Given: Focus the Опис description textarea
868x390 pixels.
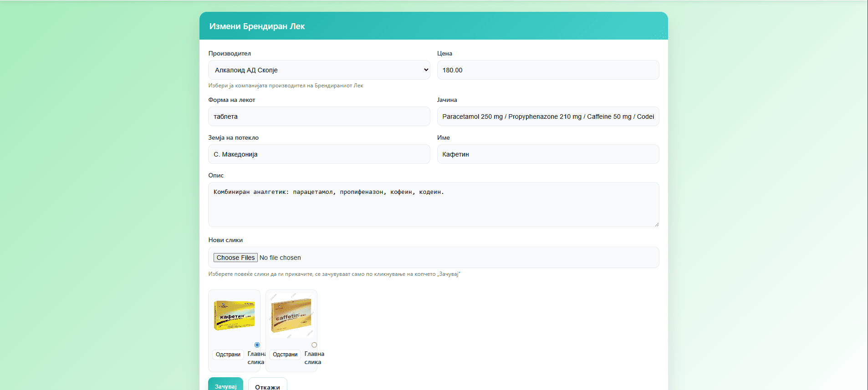Looking at the screenshot, I should (x=433, y=205).
